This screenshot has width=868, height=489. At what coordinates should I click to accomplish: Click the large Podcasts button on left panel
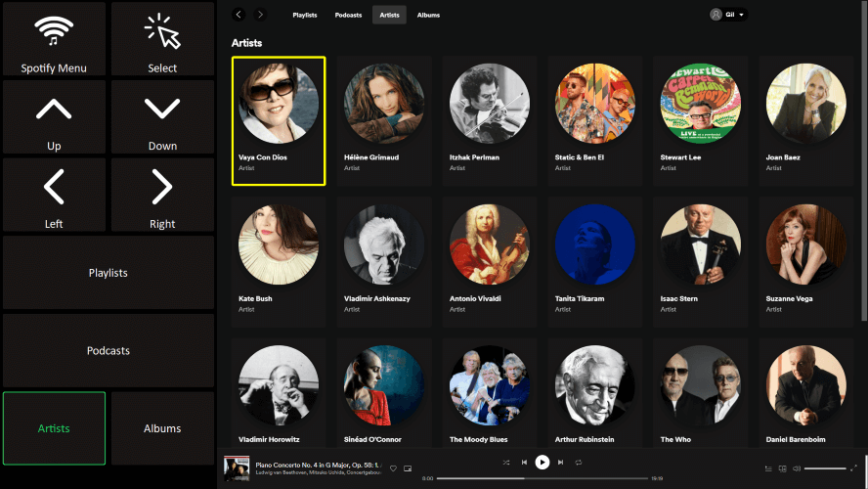pyautogui.click(x=108, y=350)
